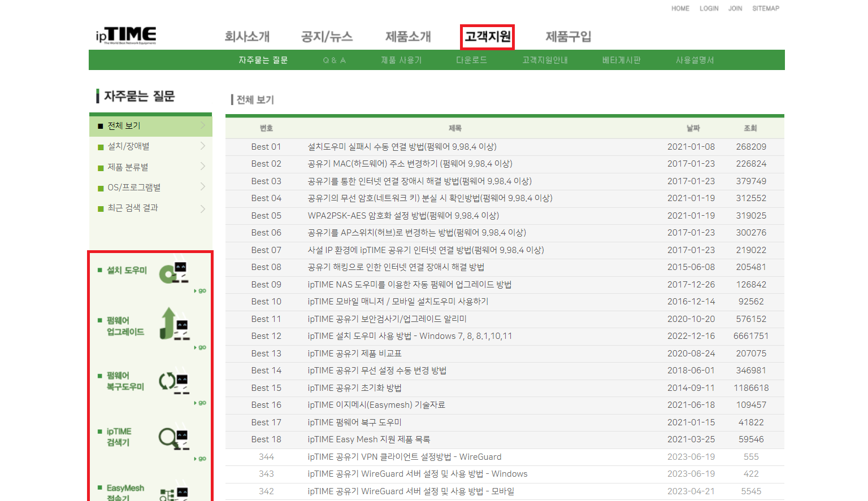Click LOGIN link at top
The image size is (868, 501).
tap(709, 8)
